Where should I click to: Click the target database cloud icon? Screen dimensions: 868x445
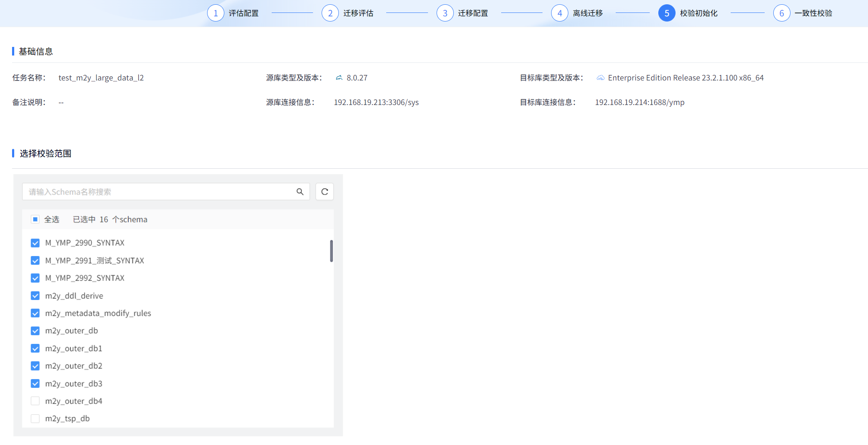pos(600,78)
